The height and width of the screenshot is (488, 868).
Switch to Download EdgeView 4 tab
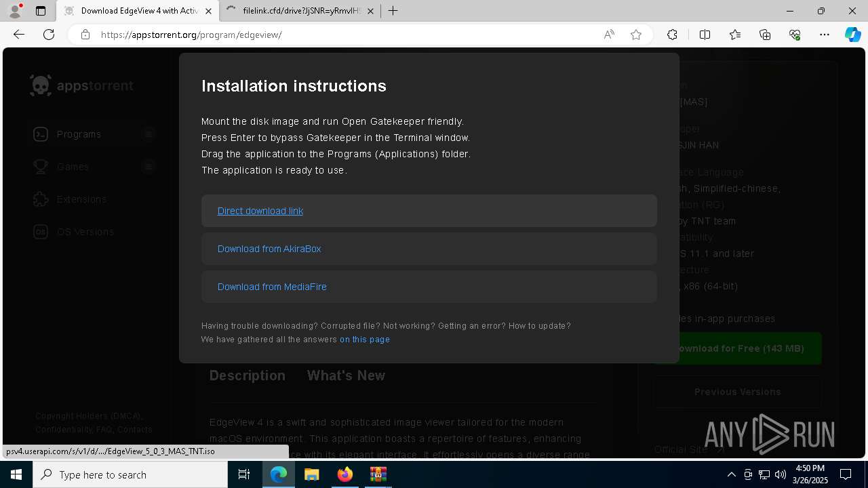138,11
